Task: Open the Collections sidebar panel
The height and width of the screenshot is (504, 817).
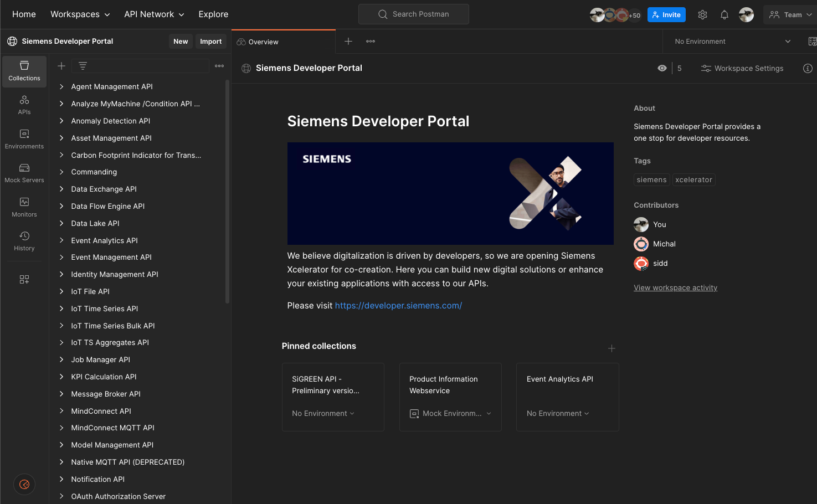Action: coord(24,71)
